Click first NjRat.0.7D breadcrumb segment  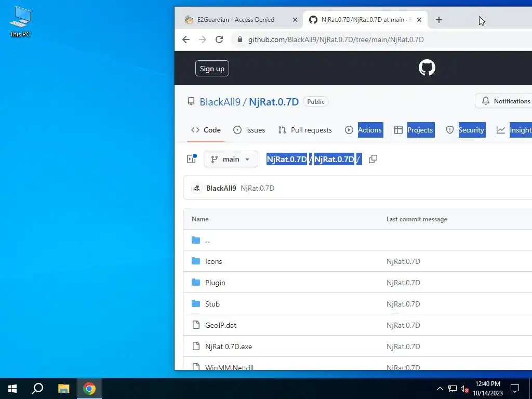click(x=287, y=159)
